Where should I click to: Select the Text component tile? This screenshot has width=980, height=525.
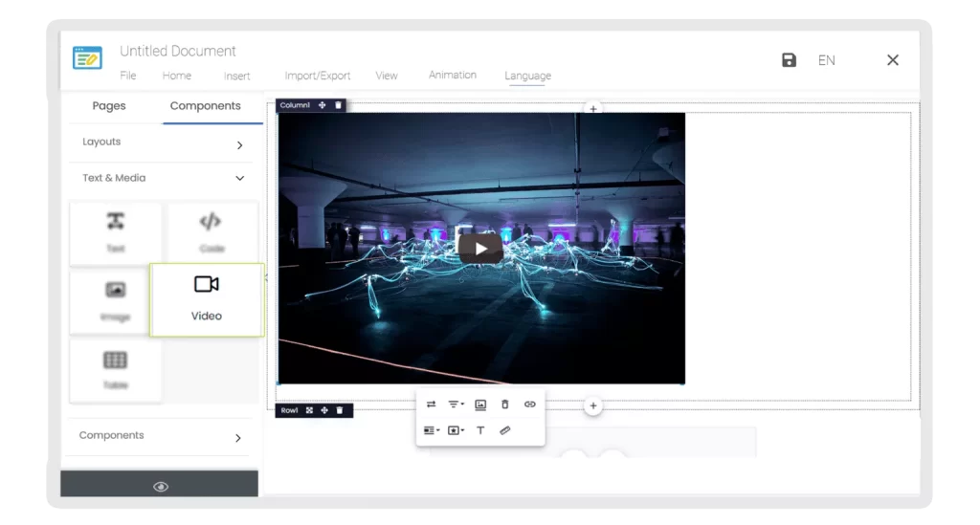[x=115, y=232]
